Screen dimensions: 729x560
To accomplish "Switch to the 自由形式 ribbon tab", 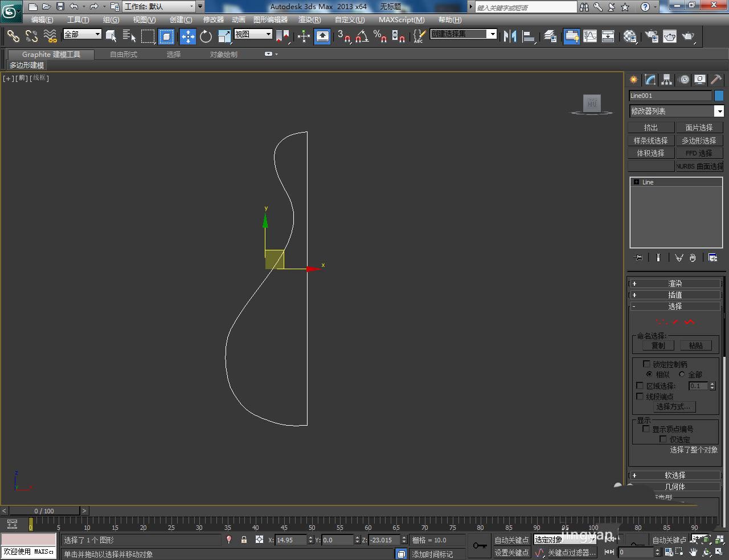I will [124, 55].
